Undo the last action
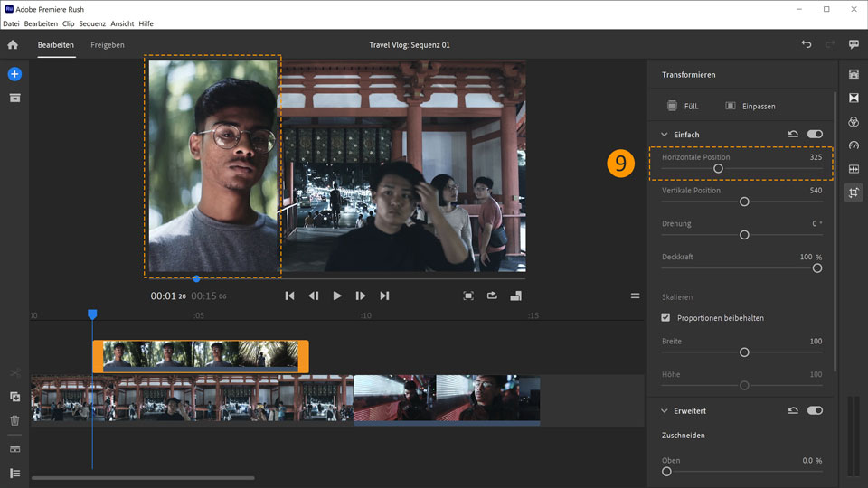Viewport: 868px width, 488px height. [x=807, y=44]
